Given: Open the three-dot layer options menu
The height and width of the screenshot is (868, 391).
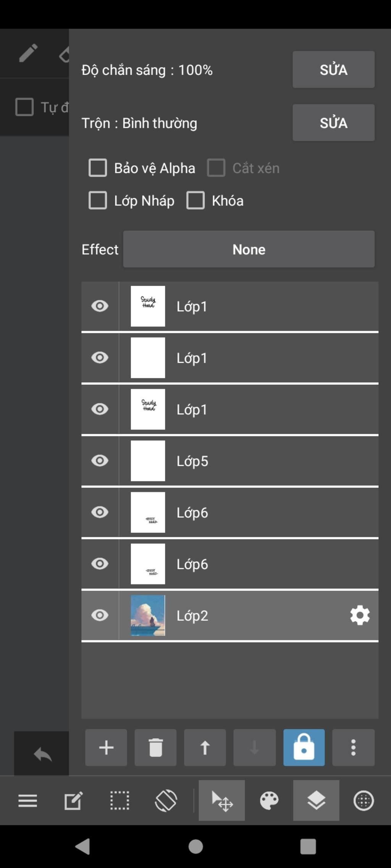Looking at the screenshot, I should click(353, 747).
